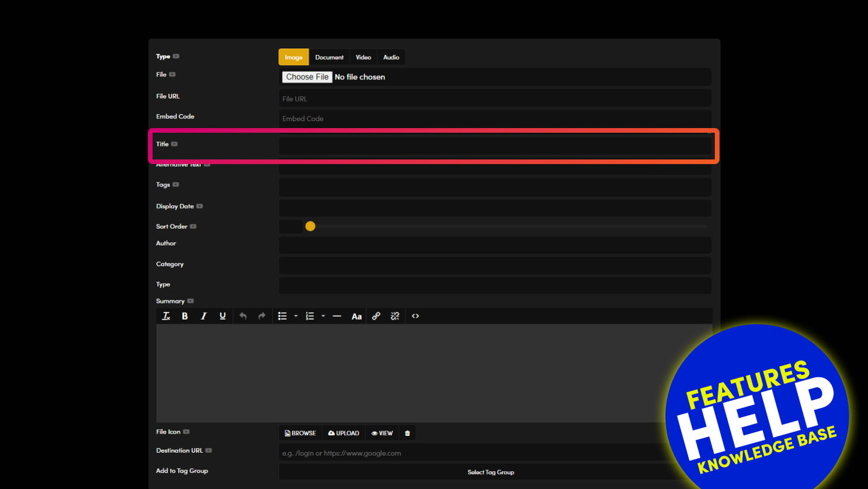This screenshot has height=489, width=868.
Task: Select the Image type option
Action: pos(294,57)
